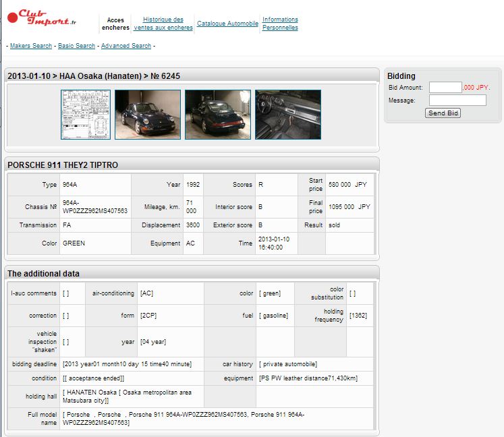Open the Basic Search link

(x=76, y=46)
